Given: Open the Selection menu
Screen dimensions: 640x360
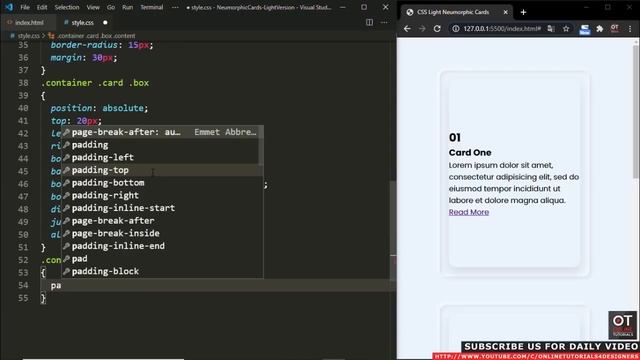Looking at the screenshot, I should click(x=67, y=7).
